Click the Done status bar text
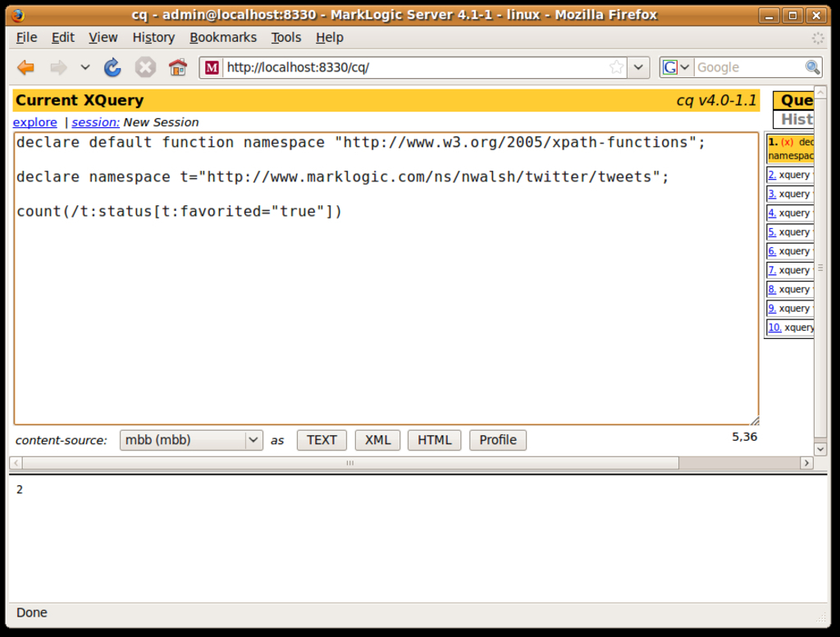The height and width of the screenshot is (637, 840). [x=32, y=612]
